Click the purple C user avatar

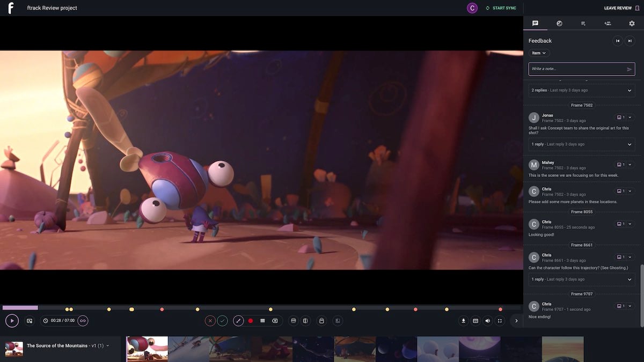472,8
